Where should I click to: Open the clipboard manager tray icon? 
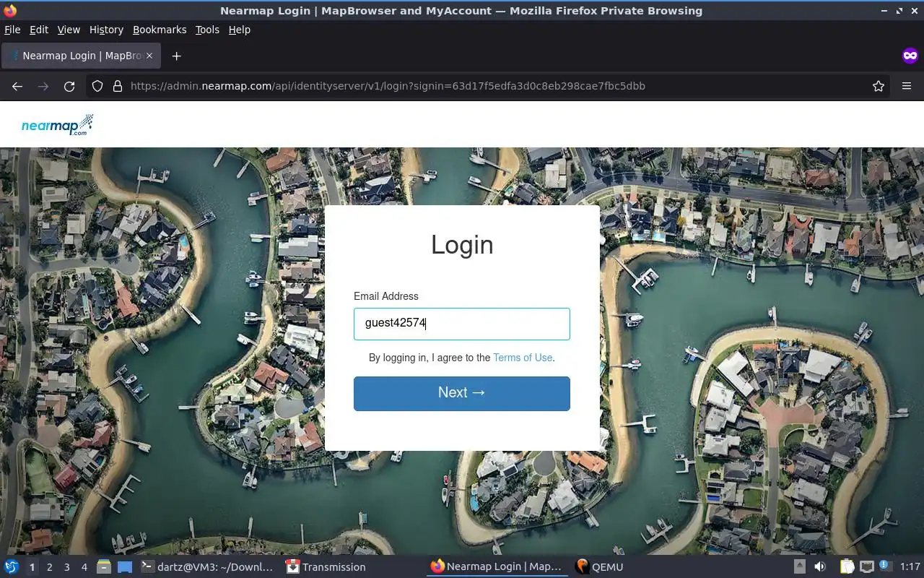(x=847, y=567)
